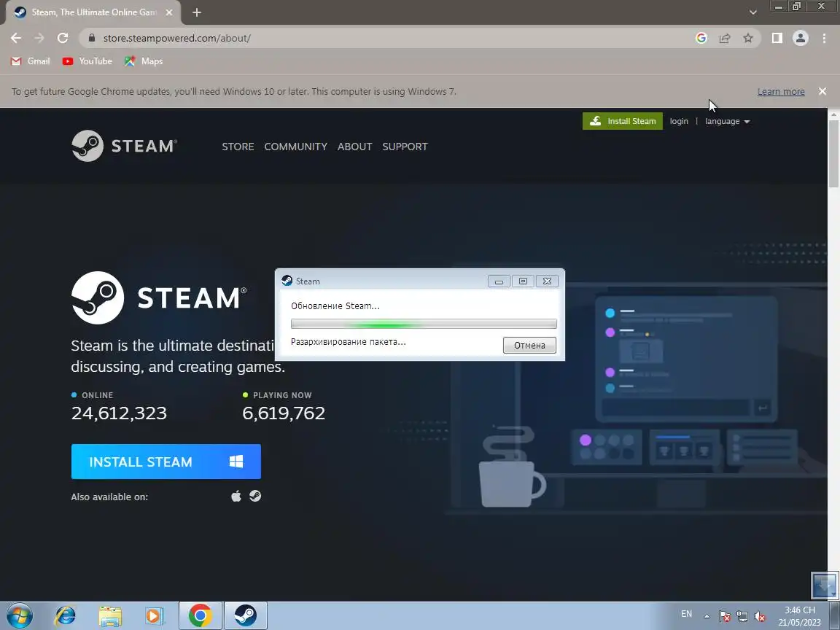Open the Chrome profile avatar

801,38
